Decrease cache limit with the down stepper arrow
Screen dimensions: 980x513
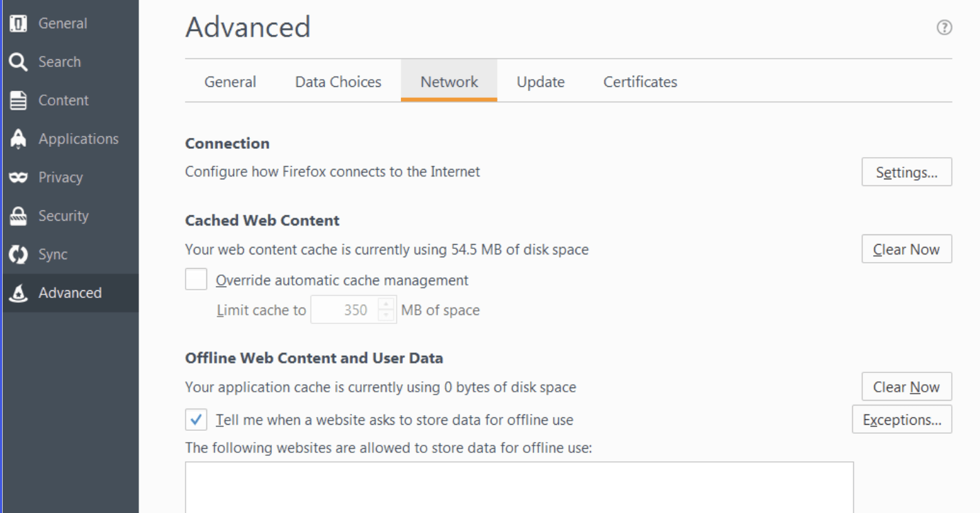coord(387,316)
